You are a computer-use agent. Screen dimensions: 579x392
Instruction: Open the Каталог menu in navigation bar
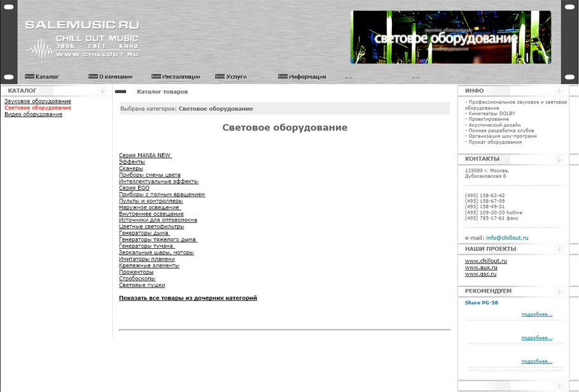pos(46,76)
